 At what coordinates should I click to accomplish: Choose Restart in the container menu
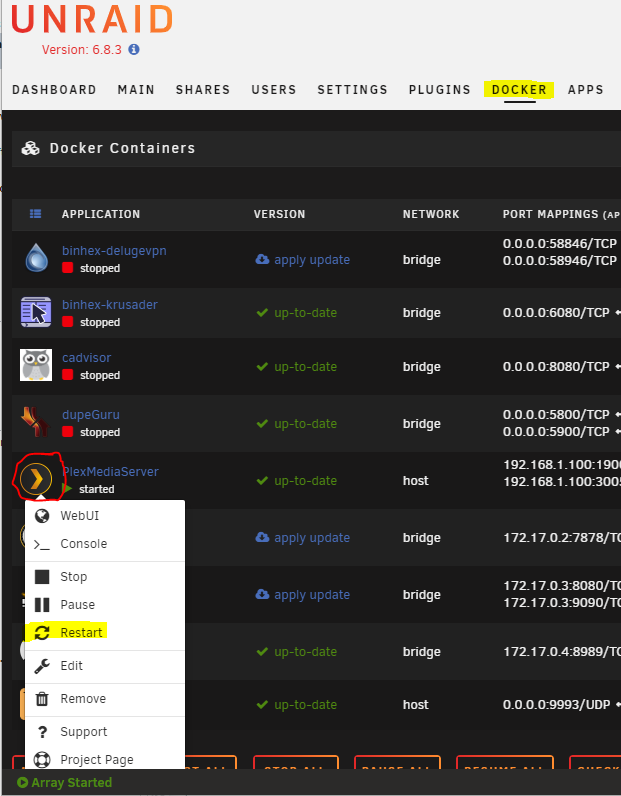[x=105, y=633]
